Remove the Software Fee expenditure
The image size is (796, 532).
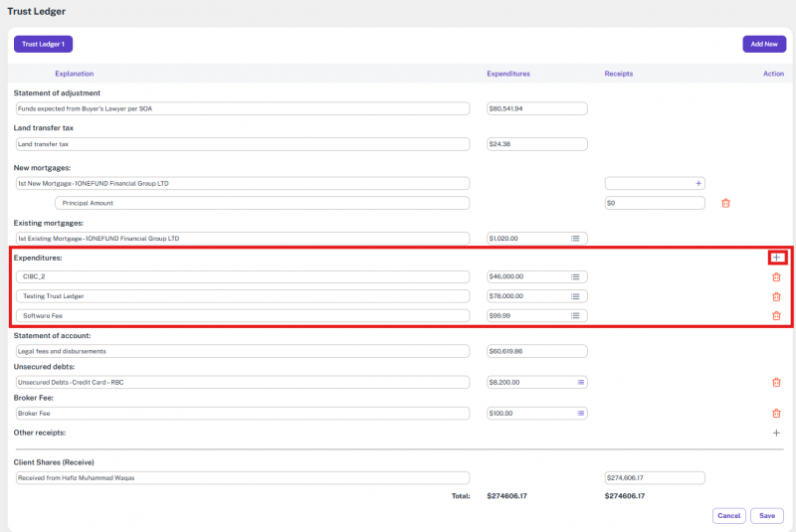pos(776,316)
